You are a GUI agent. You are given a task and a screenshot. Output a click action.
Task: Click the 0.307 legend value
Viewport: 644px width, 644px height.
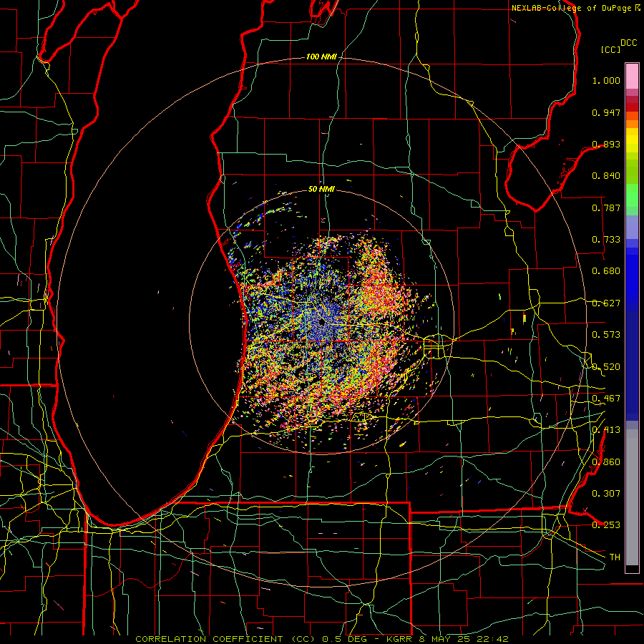(x=606, y=493)
